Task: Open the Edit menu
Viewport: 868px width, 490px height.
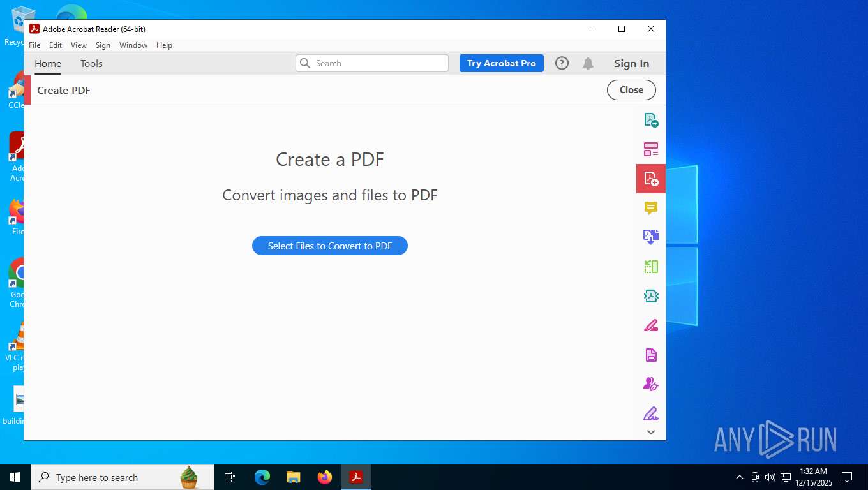Action: click(56, 45)
